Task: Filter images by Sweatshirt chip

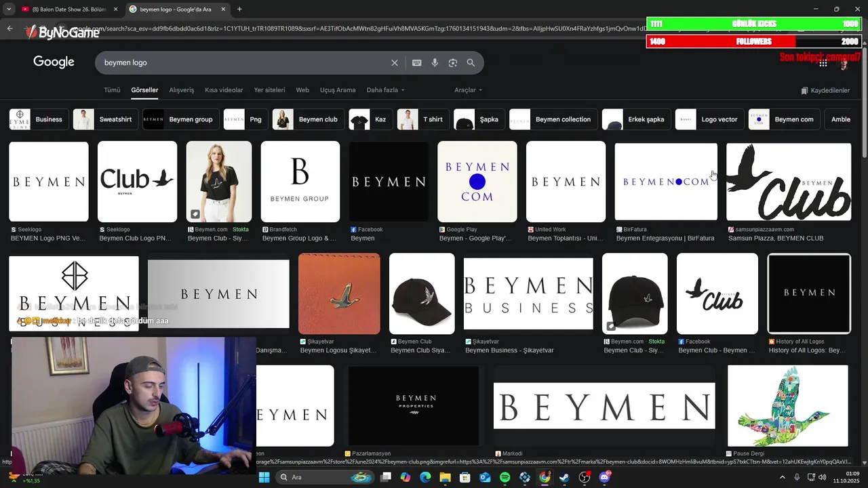Action: tap(106, 119)
